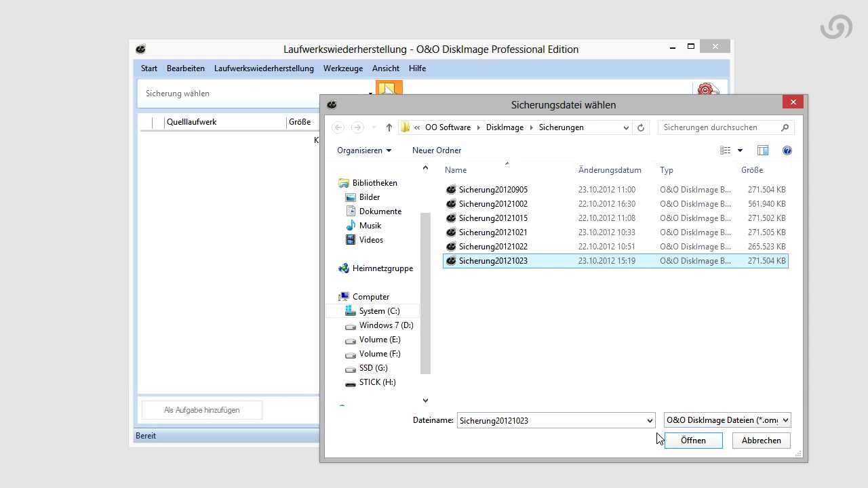Expand the Sicherung wählen dropdown arrow

coord(371,94)
